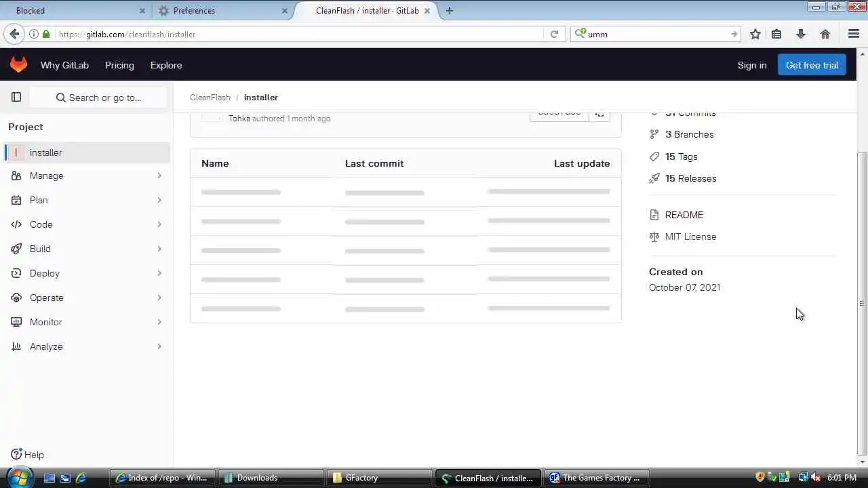Open the Explore menu item
This screenshot has width=868, height=488.
166,65
